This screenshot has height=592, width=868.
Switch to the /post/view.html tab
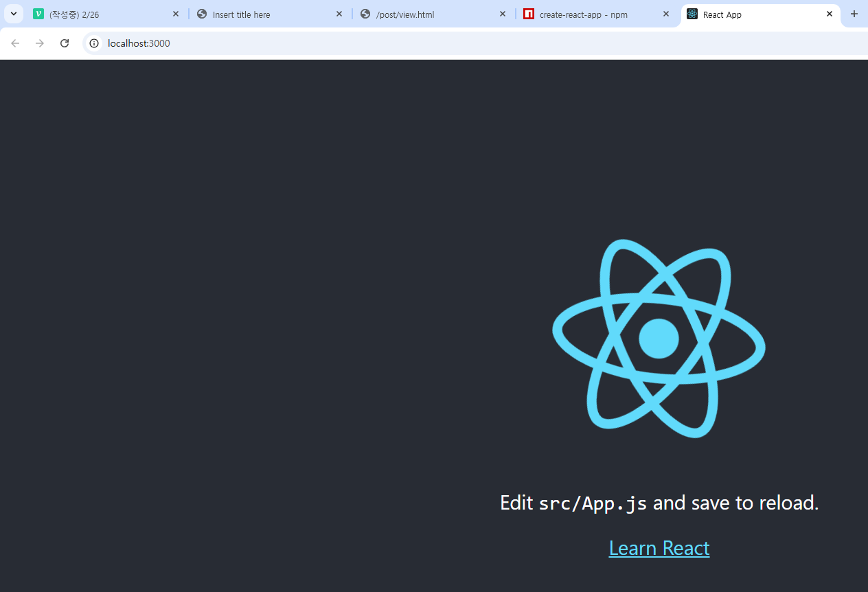(x=433, y=14)
